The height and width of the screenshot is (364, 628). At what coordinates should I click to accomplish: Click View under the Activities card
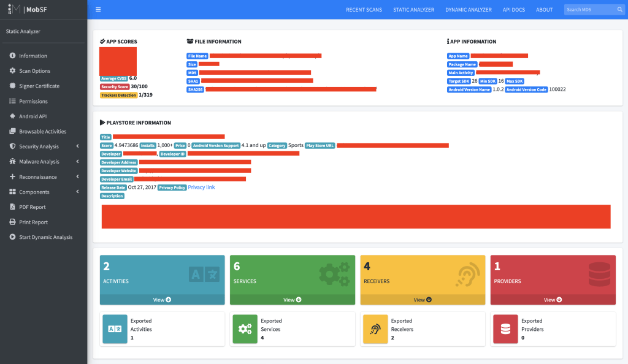tap(162, 300)
